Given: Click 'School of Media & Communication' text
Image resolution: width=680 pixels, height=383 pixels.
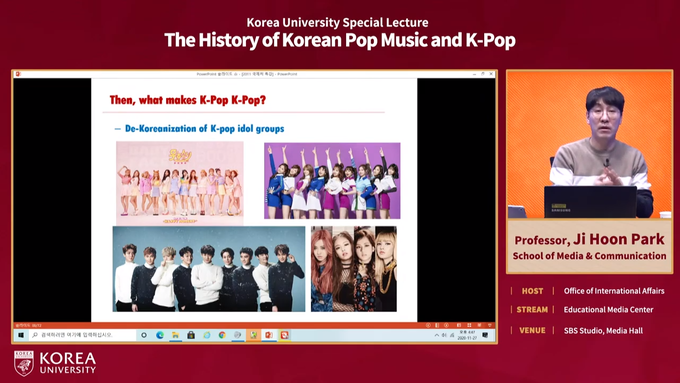Looking at the screenshot, I should point(589,256).
